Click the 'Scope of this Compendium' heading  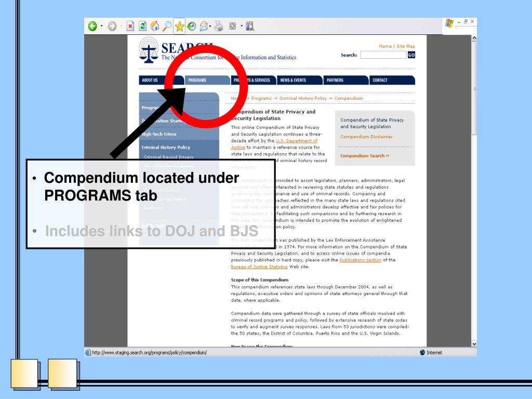tap(260, 280)
